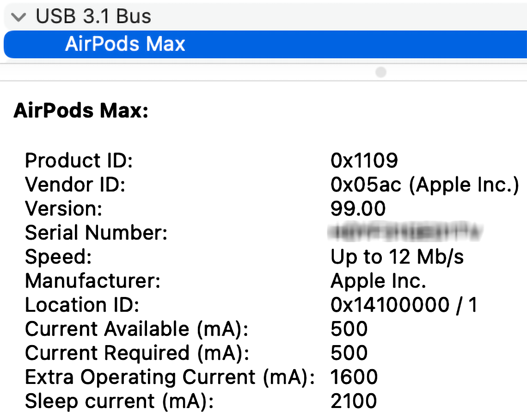Screen dimensions: 527x420
Task: Click the split pane divider handle dot
Action: [381, 72]
